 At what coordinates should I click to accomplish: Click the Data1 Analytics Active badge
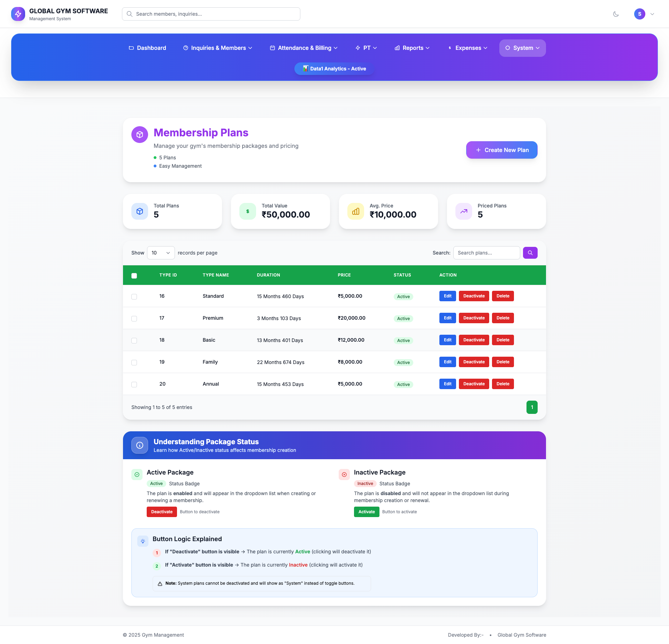(334, 69)
